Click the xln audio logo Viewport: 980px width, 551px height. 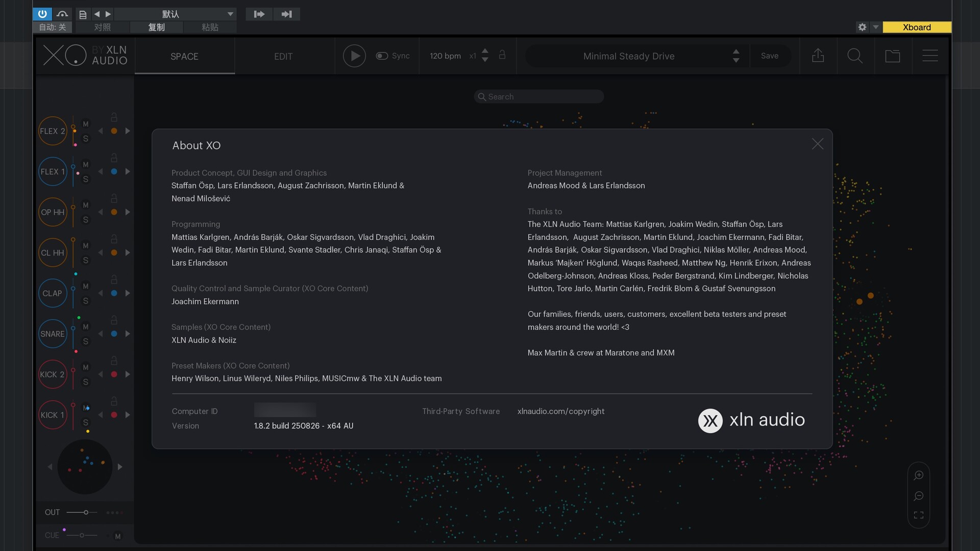point(751,420)
